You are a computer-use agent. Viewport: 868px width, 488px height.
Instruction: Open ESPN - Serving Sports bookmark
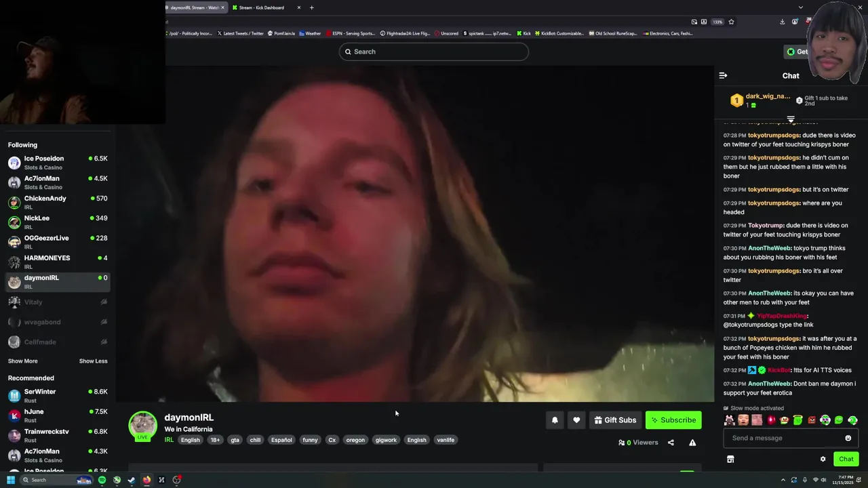click(x=351, y=33)
